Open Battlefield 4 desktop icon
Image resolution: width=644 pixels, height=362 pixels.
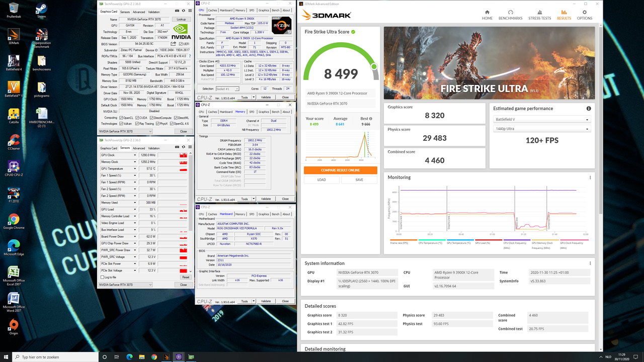pyautogui.click(x=14, y=63)
